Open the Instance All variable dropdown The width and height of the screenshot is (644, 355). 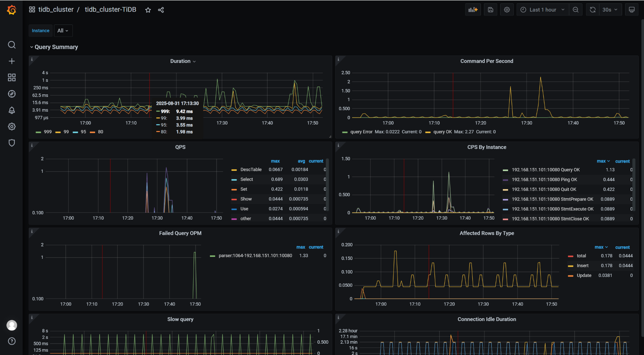[63, 31]
